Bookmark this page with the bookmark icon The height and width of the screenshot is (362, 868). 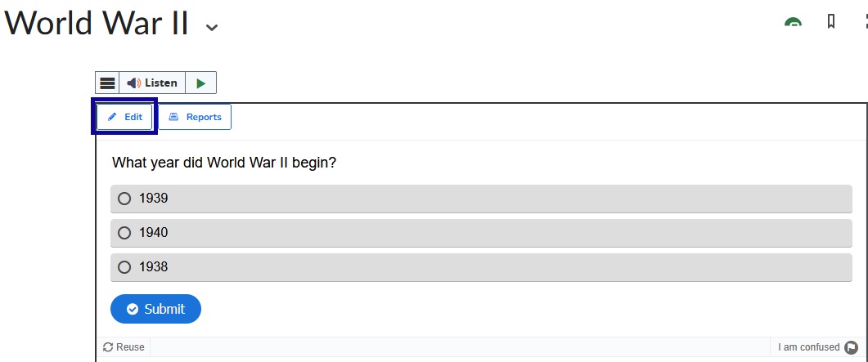click(x=830, y=22)
